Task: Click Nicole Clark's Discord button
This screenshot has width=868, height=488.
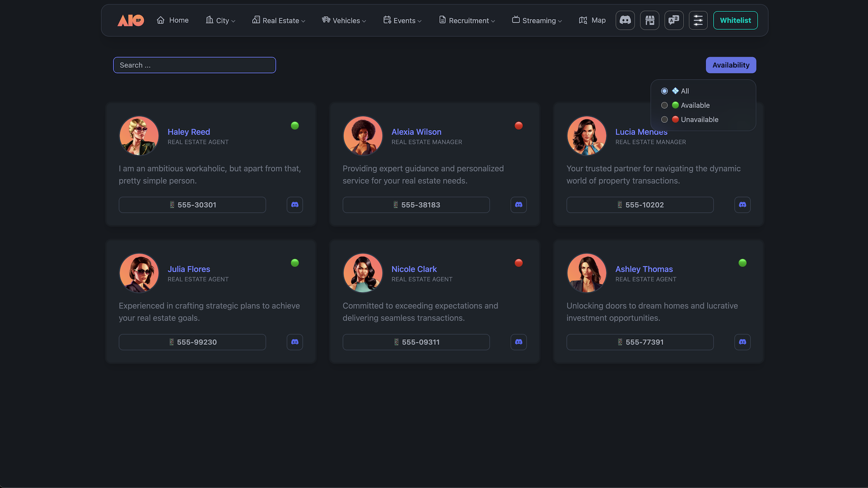Action: click(x=519, y=342)
